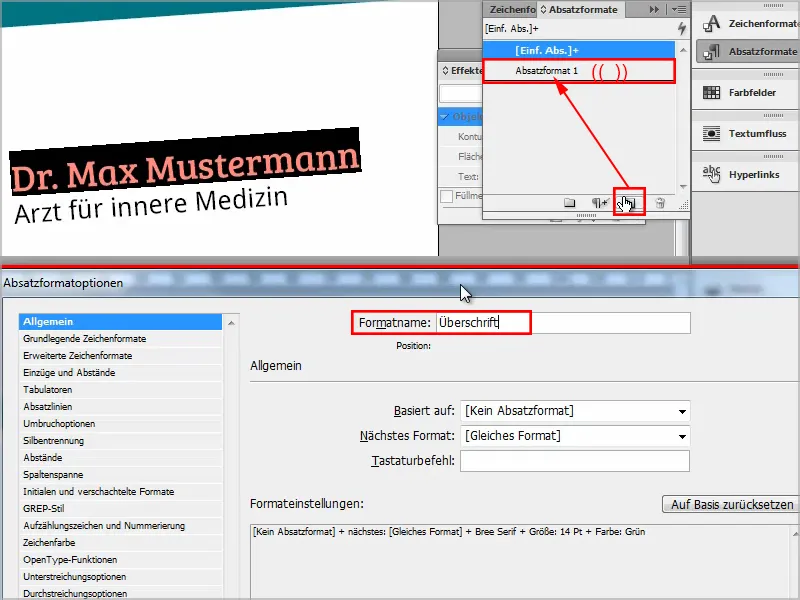This screenshot has width=800, height=600.
Task: Click clear overrides paragraph icon
Action: (599, 203)
